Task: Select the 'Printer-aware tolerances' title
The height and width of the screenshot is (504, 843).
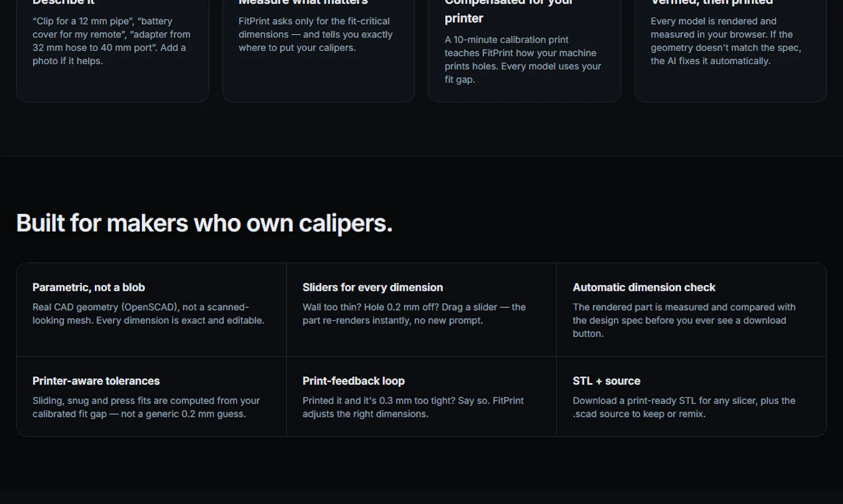Action: pos(96,381)
